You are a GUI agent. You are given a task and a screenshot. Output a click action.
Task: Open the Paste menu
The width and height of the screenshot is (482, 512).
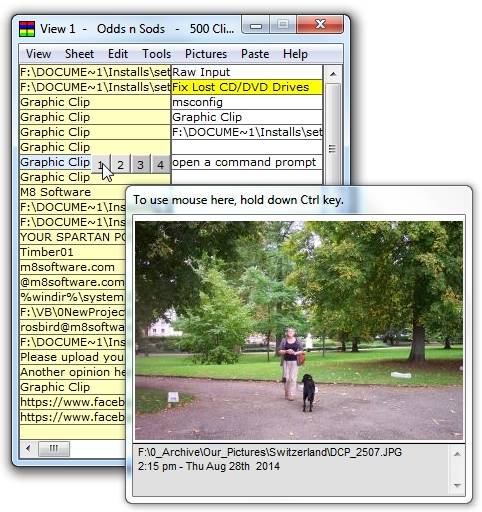[x=255, y=54]
